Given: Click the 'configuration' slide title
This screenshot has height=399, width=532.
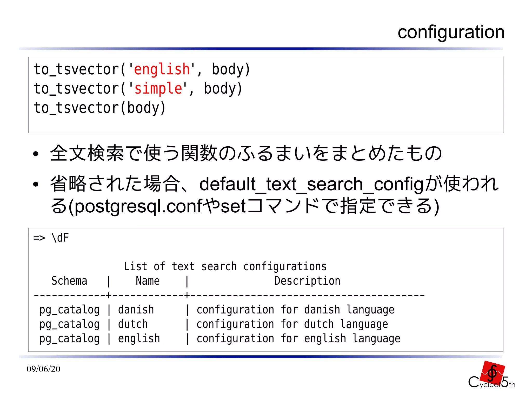Looking at the screenshot, I should (451, 32).
